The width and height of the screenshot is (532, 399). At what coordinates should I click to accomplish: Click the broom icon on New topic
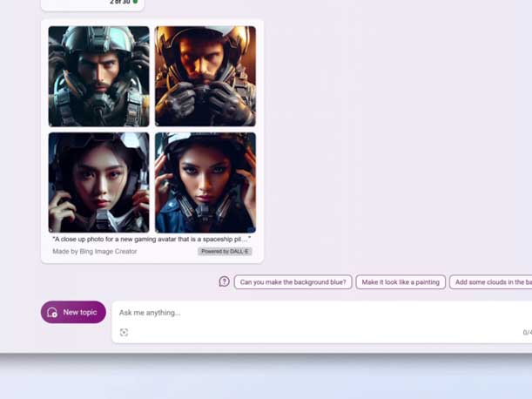[x=52, y=312]
